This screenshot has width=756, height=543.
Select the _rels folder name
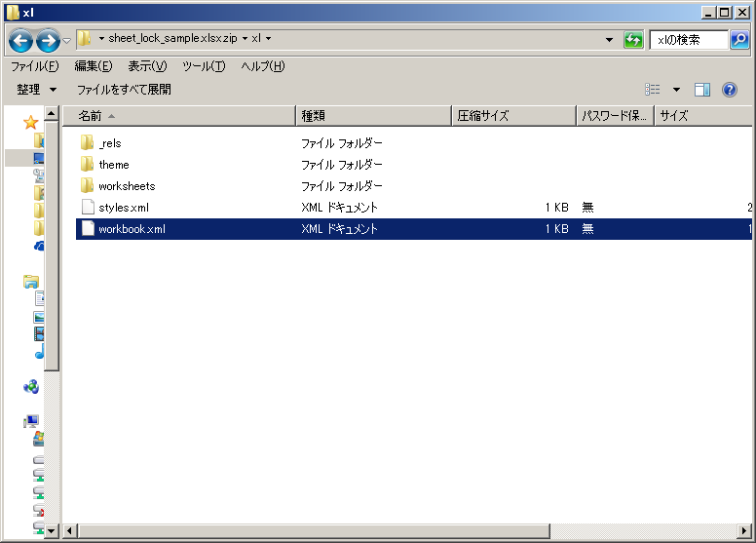click(110, 143)
